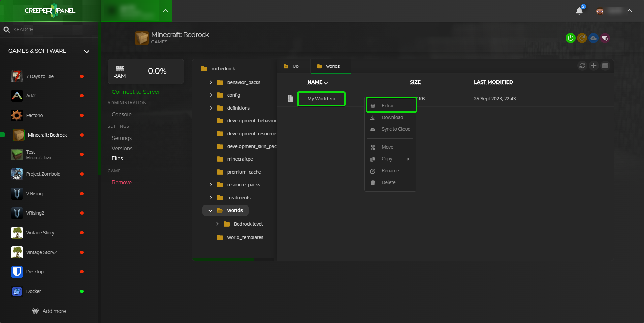Click the search magnifier icon

6,30
